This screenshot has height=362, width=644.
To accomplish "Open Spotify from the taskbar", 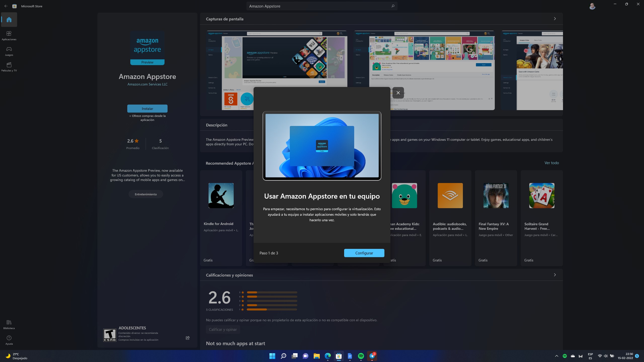I will coord(361,356).
